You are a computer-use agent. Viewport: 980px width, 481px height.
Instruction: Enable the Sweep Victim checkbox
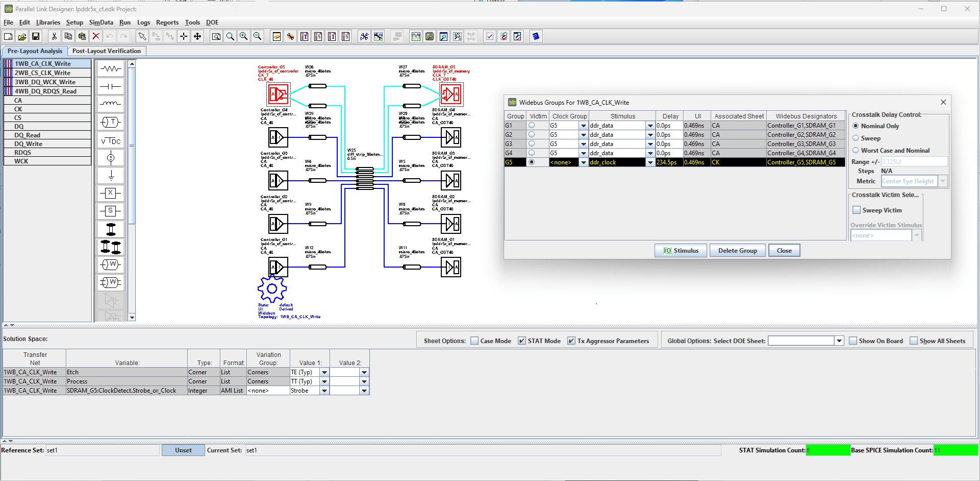point(857,210)
